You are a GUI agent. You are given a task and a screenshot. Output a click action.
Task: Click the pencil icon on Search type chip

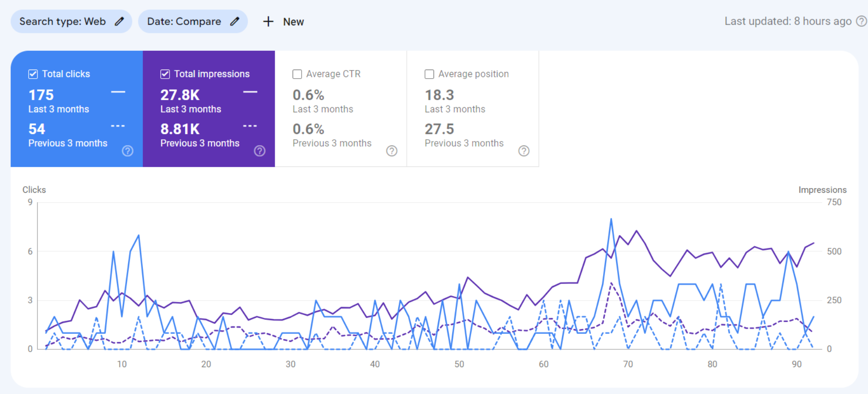(119, 22)
